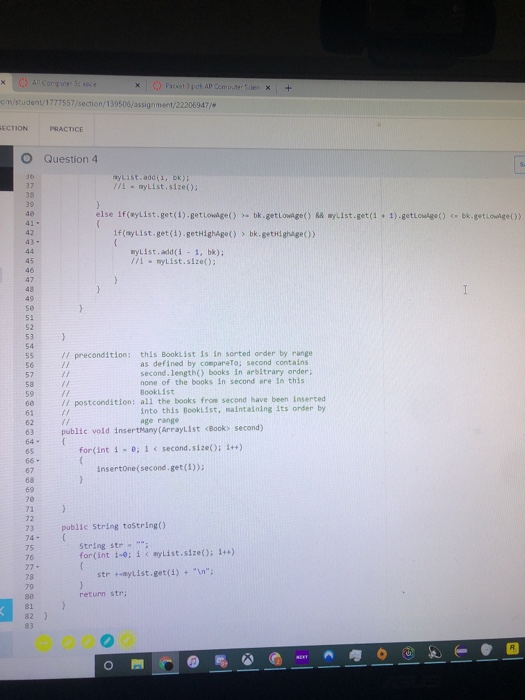Image resolution: width=525 pixels, height=700 pixels.
Task: Click the Question 4 heading
Action: point(71,159)
